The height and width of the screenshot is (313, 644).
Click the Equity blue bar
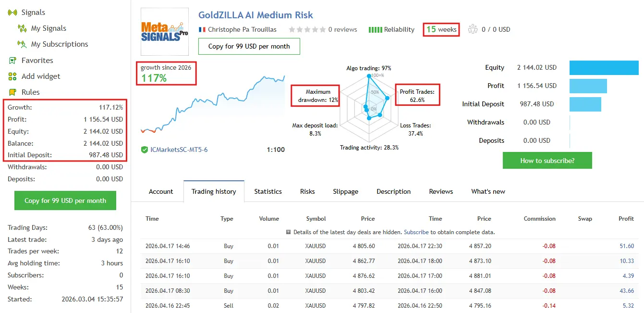pos(604,68)
